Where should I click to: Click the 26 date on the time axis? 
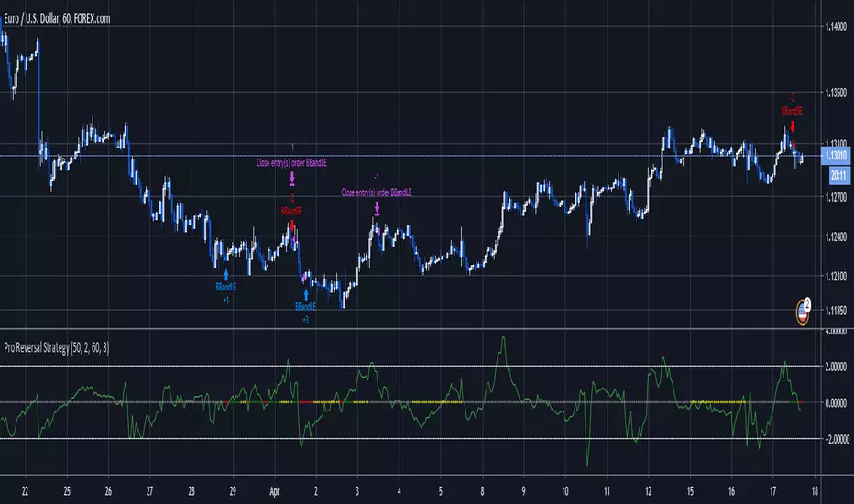[x=108, y=491]
